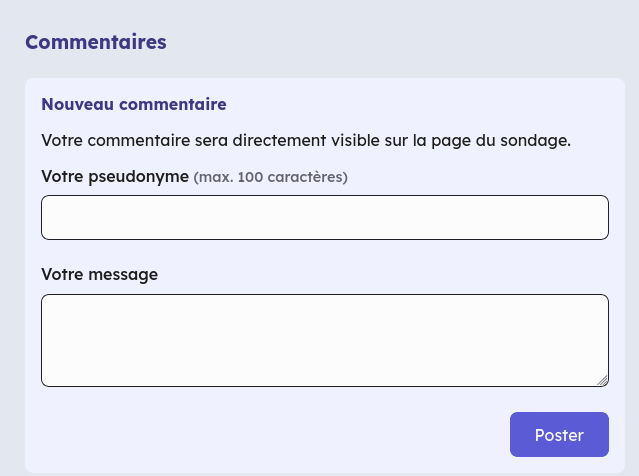Click the word "sondage" in the description
The height and width of the screenshot is (476, 639).
(x=536, y=140)
